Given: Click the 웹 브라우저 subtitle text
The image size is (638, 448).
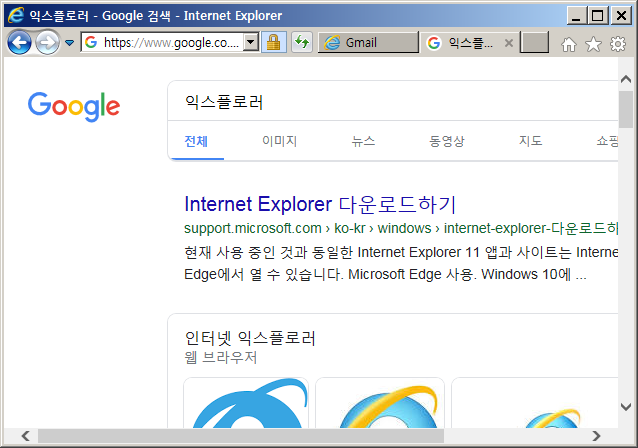Looking at the screenshot, I should tap(221, 358).
